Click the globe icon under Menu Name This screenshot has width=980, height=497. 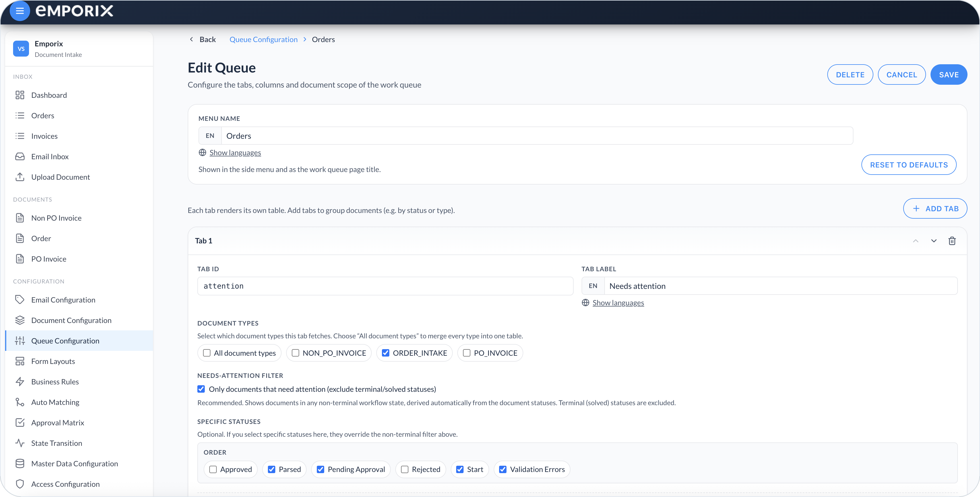(x=202, y=152)
